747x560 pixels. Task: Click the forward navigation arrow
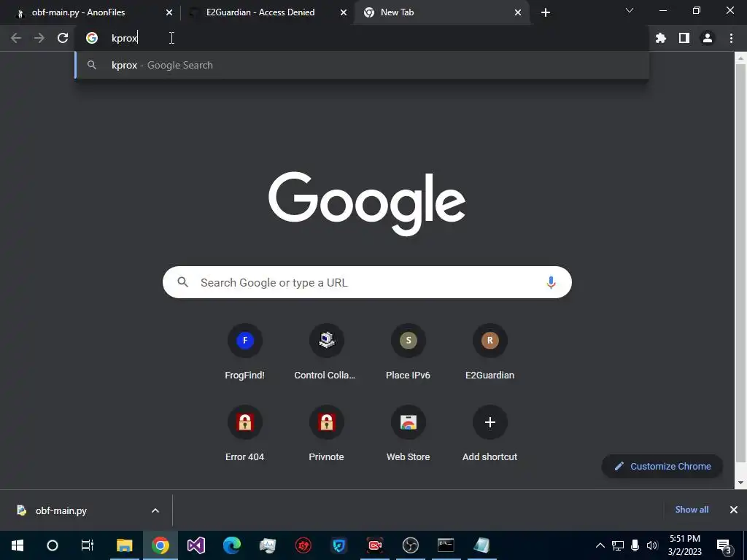click(x=39, y=38)
